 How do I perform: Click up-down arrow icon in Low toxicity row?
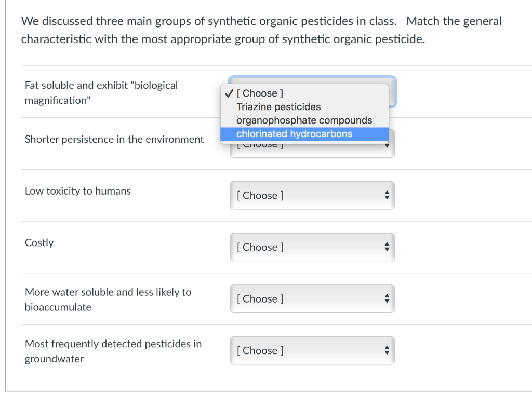coord(386,196)
